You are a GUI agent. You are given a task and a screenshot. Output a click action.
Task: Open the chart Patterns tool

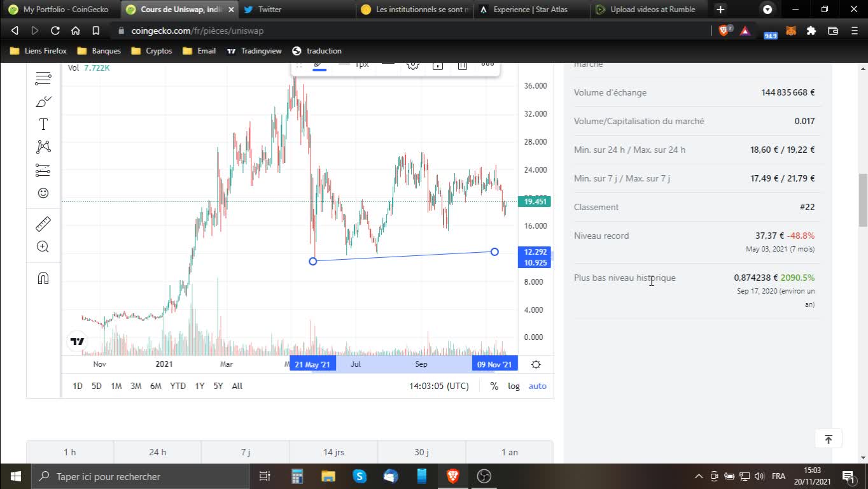43,147
